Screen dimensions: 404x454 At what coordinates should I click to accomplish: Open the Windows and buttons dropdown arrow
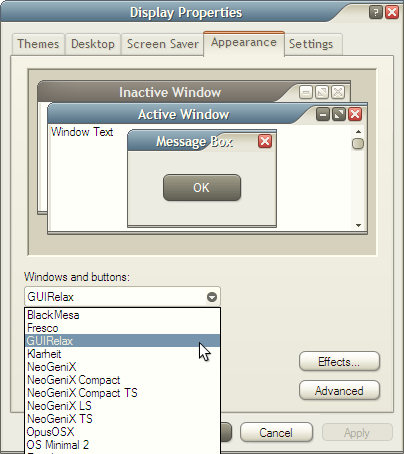212,297
